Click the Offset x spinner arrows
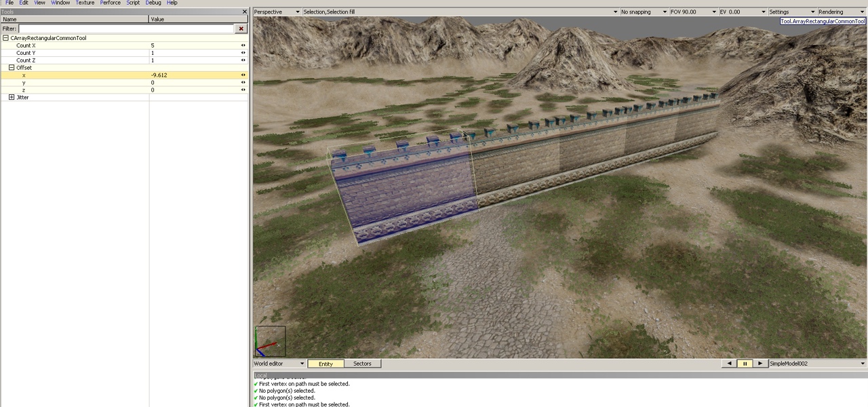 tap(243, 75)
